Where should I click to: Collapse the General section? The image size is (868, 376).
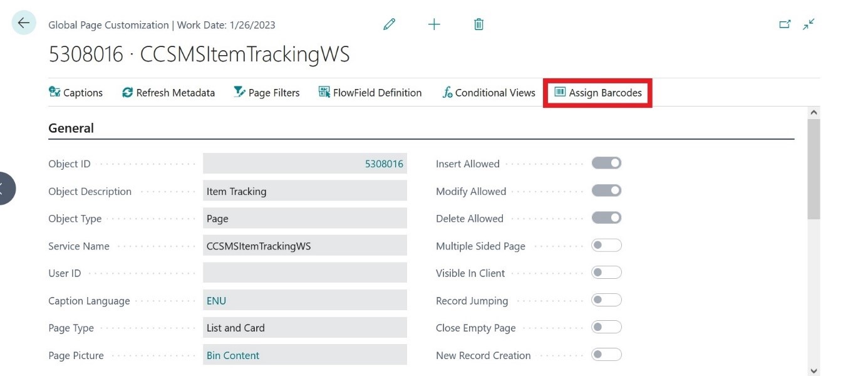click(x=71, y=128)
